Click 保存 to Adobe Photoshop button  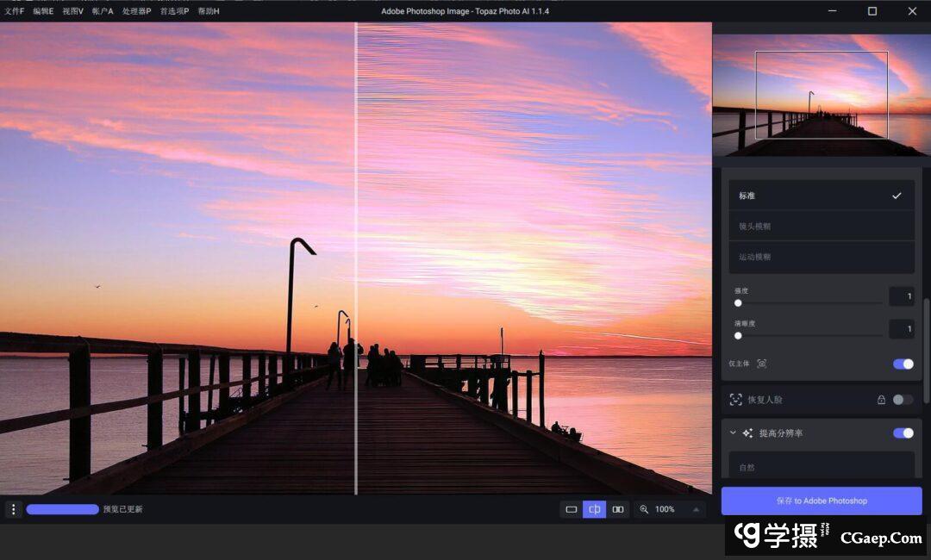click(x=821, y=501)
